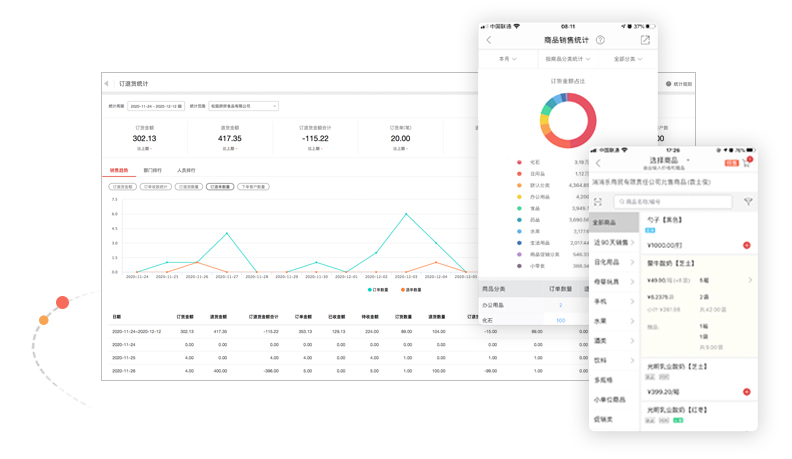Image resolution: width=792 pixels, height=459 pixels.
Task: Open the 统计范围 company dropdown
Action: click(x=243, y=106)
